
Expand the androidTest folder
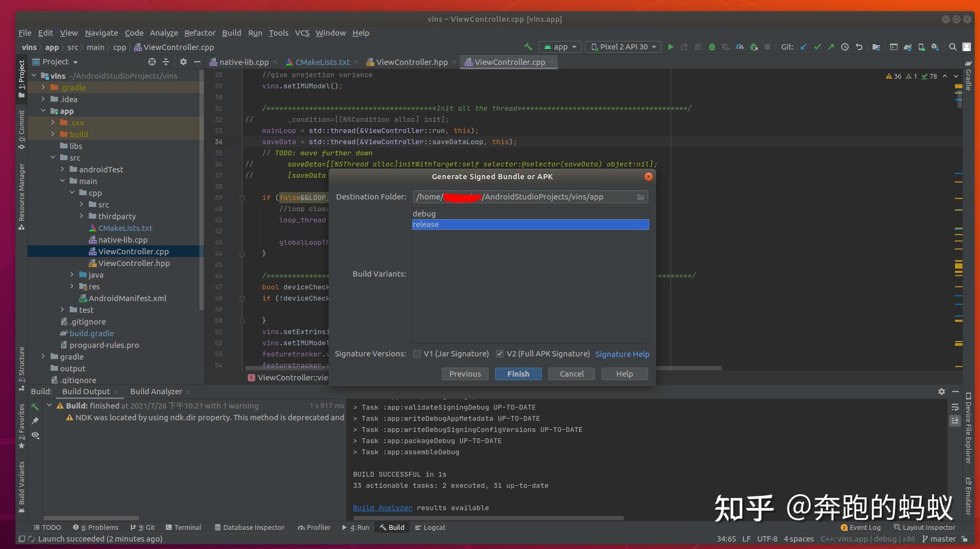click(62, 169)
